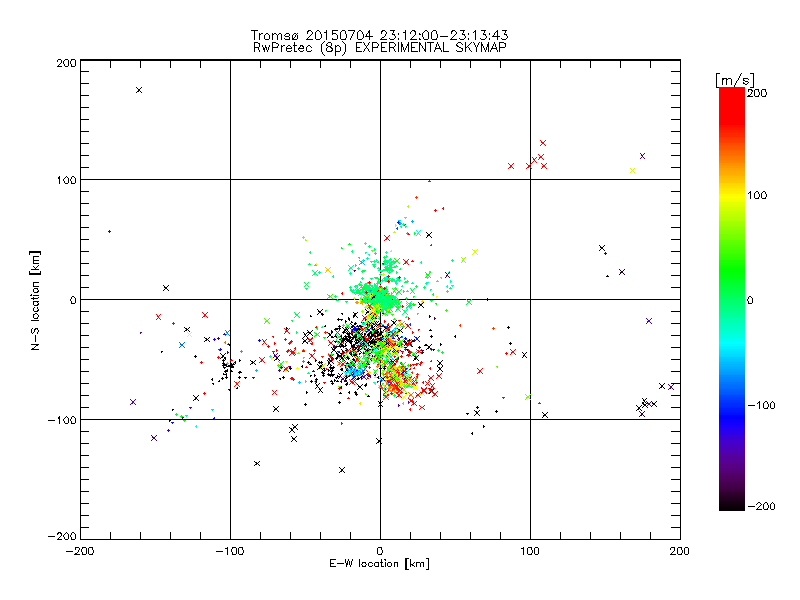Click the purple X next to the yellow X at top-right
This screenshot has width=800, height=600.
pyautogui.click(x=642, y=156)
